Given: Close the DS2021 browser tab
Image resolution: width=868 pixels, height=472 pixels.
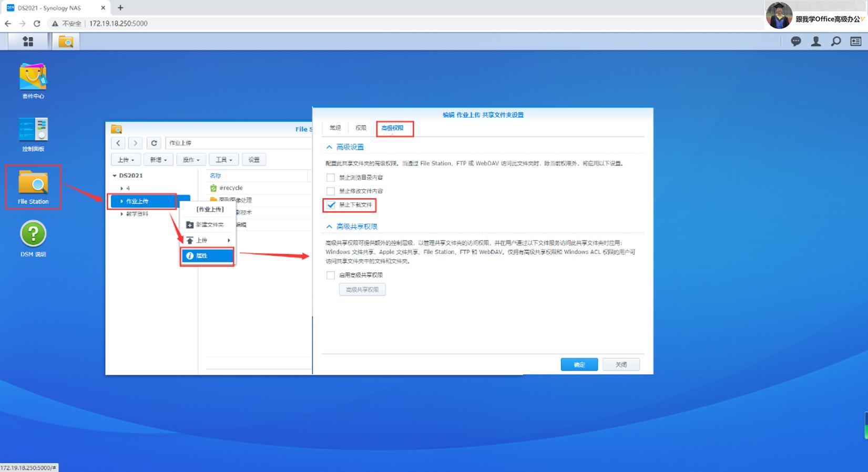Looking at the screenshot, I should [103, 8].
